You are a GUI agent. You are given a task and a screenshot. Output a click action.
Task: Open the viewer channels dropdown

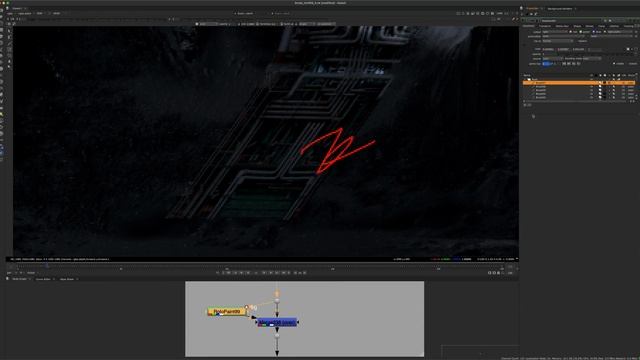[x=10, y=13]
